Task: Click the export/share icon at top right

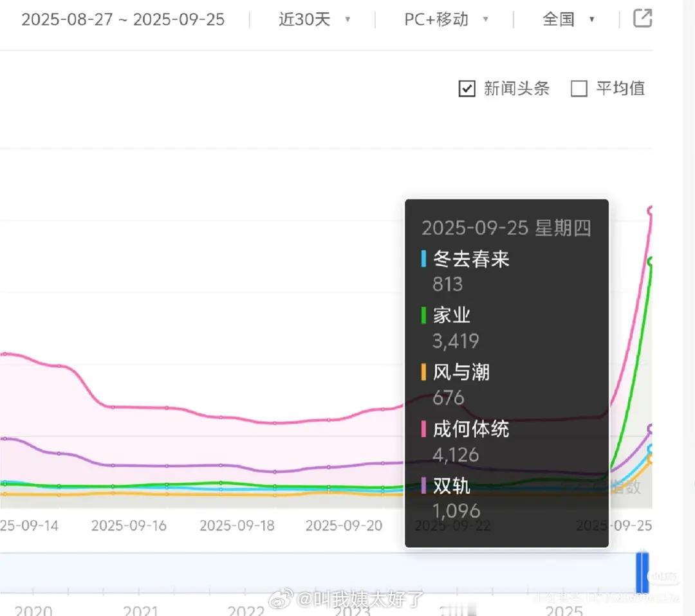Action: pyautogui.click(x=642, y=18)
